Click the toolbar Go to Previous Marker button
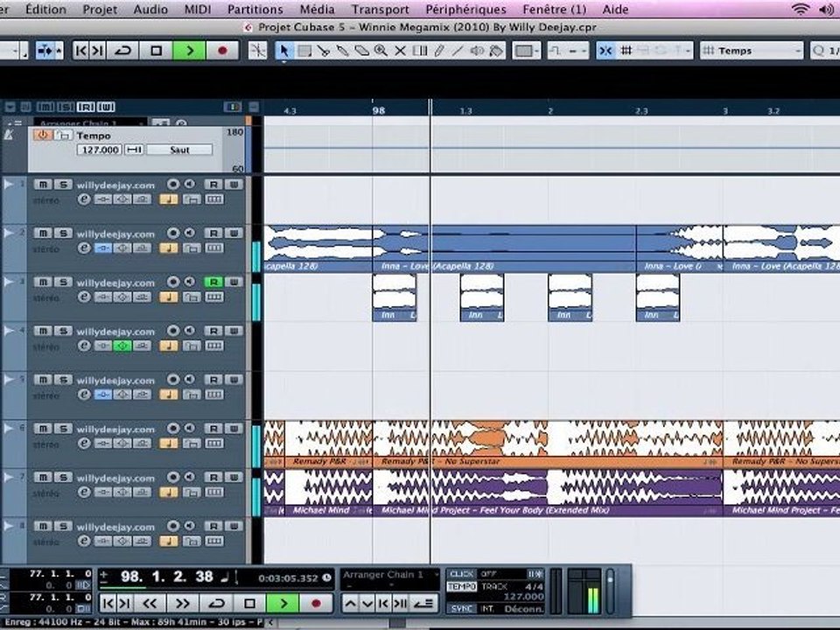 tap(80, 51)
